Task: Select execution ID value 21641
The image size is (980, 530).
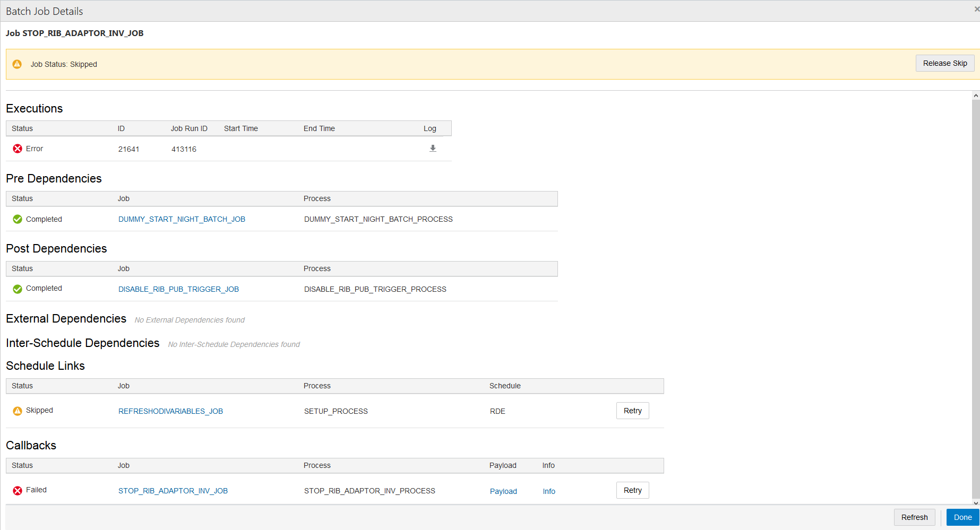Action: coord(129,149)
